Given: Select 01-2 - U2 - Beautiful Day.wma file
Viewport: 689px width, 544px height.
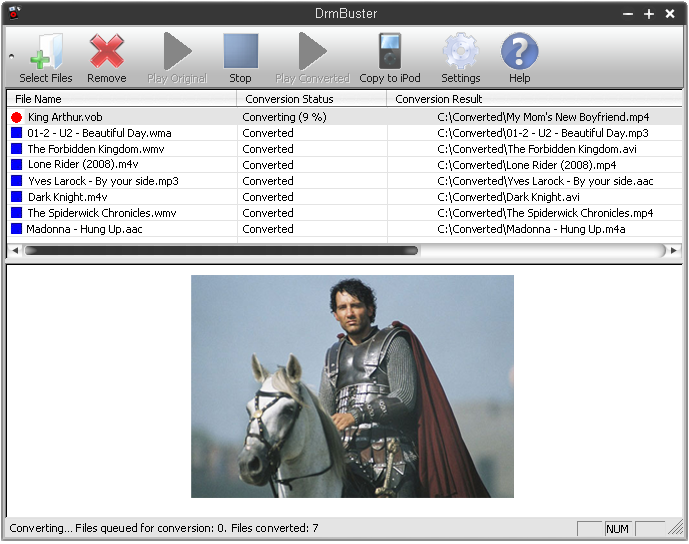Looking at the screenshot, I should [x=99, y=133].
